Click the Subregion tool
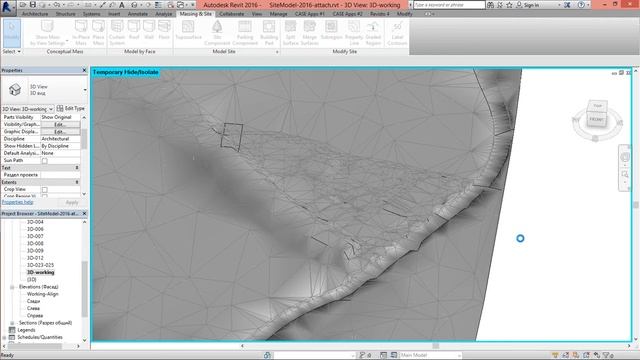The image size is (640, 360). (x=331, y=30)
